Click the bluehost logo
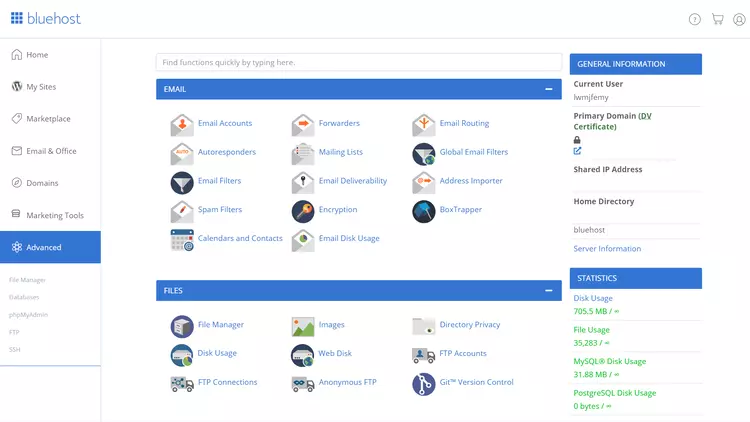Image resolution: width=750 pixels, height=422 pixels. coord(45,18)
